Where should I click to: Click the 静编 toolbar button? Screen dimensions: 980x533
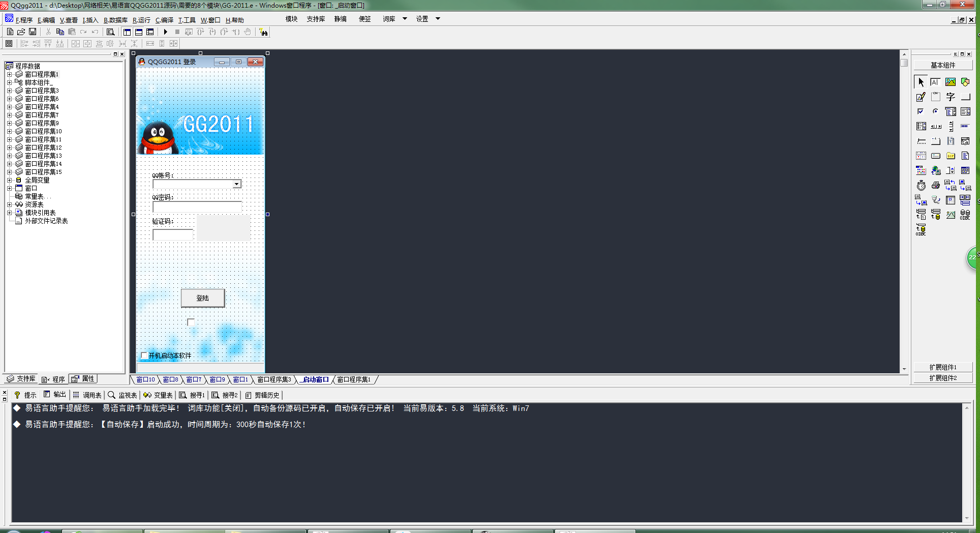tap(341, 19)
